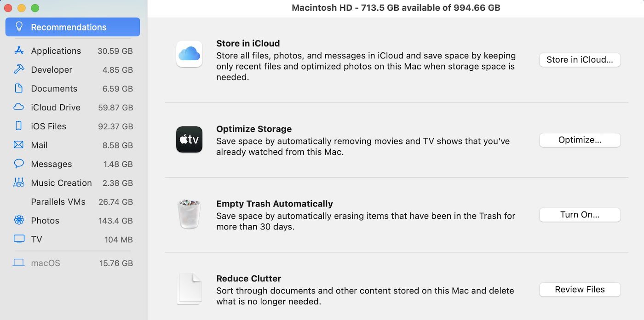The height and width of the screenshot is (320, 644).
Task: Click the Mail envelope icon in sidebar
Action: coord(19,145)
